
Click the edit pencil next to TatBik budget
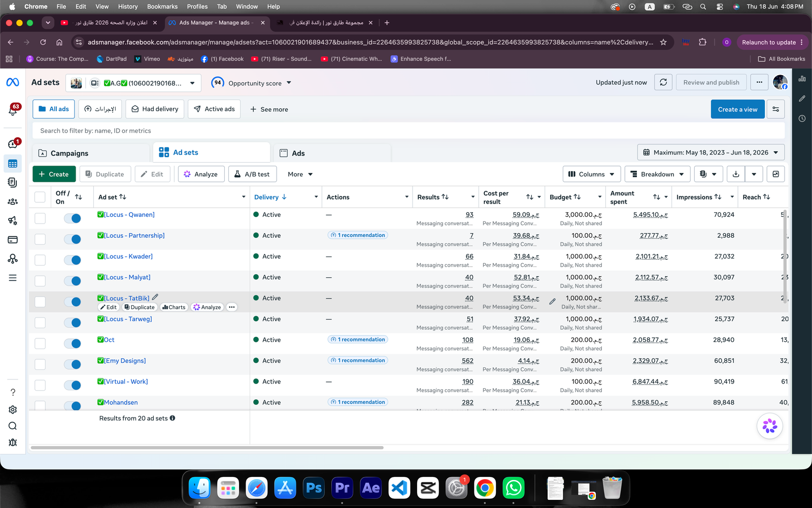tap(552, 301)
